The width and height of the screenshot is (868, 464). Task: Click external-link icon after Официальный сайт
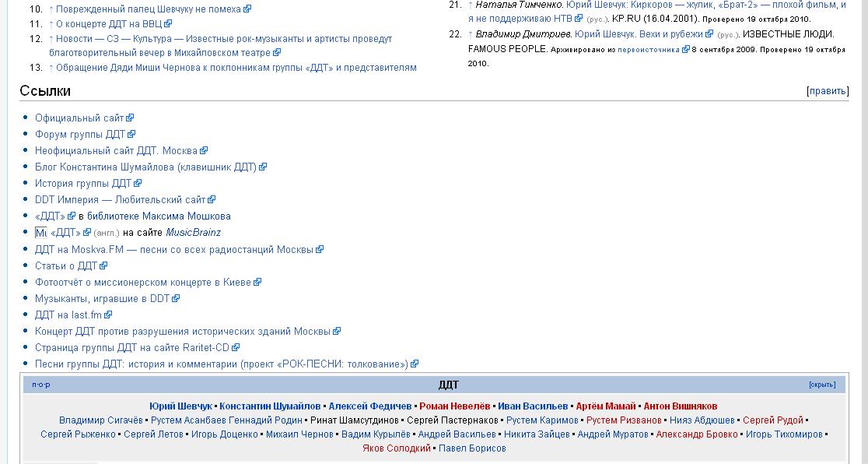click(x=130, y=118)
